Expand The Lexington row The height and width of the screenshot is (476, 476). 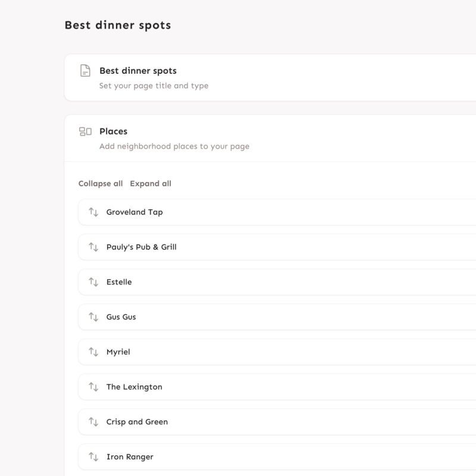[277, 386]
